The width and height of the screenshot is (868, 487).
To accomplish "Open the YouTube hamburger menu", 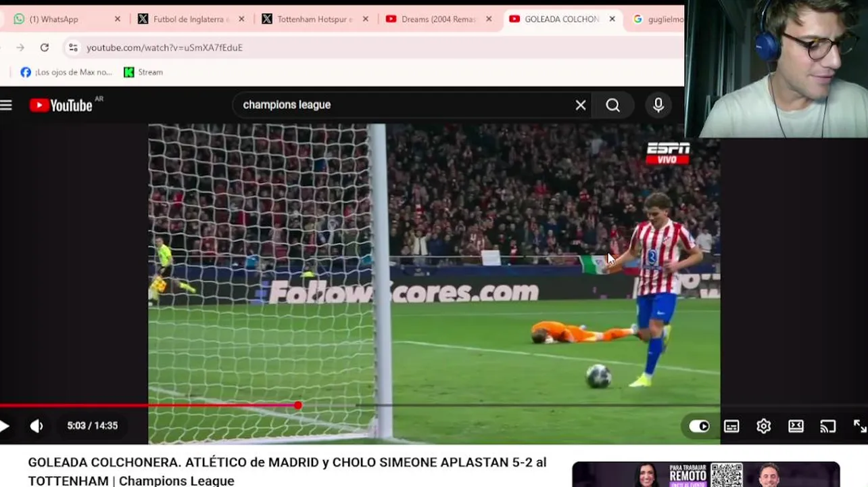I will pyautogui.click(x=6, y=105).
